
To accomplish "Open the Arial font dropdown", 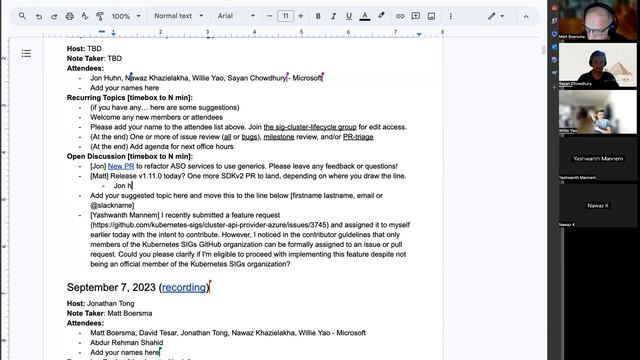I will coord(236,16).
